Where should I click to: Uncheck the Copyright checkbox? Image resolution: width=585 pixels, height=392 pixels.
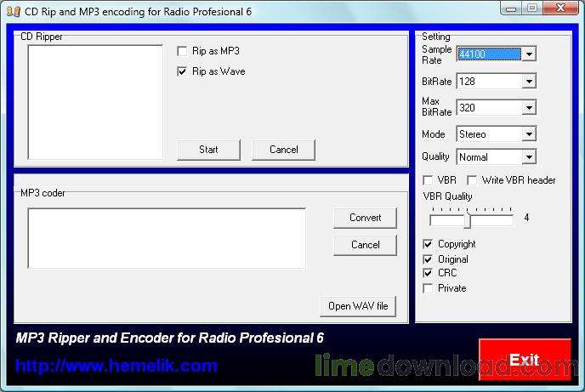(x=428, y=244)
